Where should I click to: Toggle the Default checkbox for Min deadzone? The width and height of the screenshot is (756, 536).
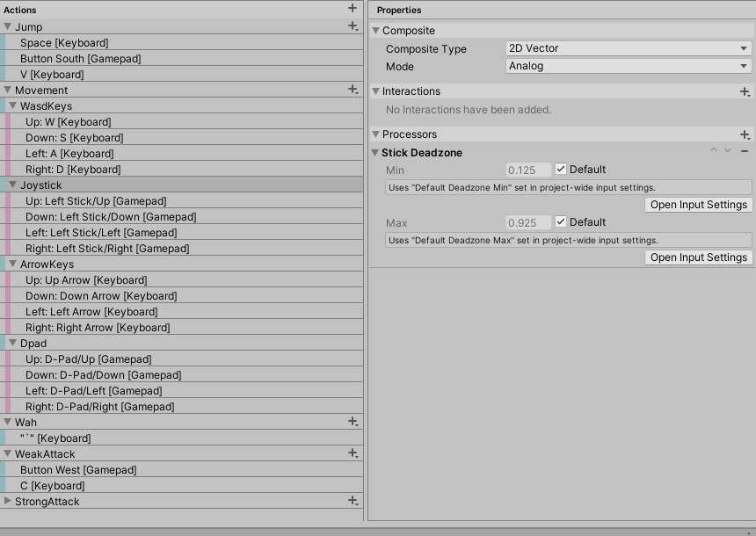point(560,169)
